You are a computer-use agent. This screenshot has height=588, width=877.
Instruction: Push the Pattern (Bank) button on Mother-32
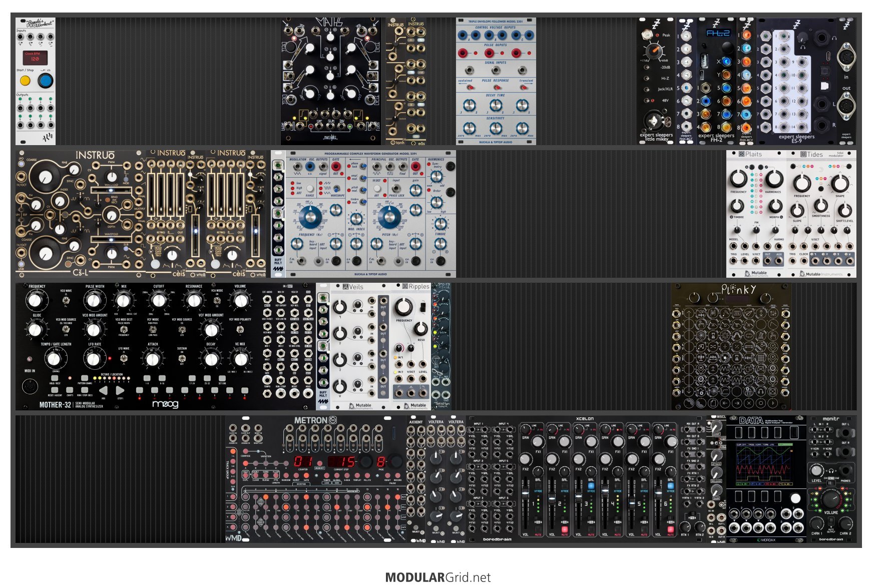tap(85, 378)
